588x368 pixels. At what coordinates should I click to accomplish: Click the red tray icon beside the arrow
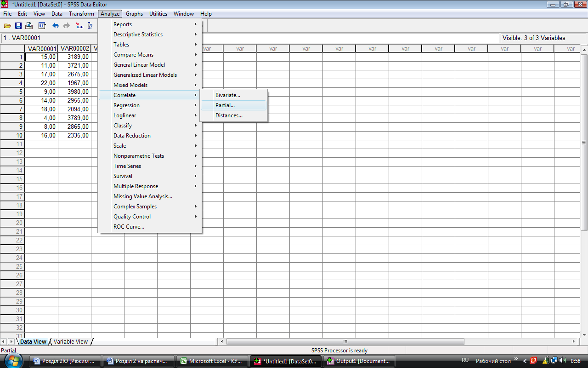pos(534,361)
